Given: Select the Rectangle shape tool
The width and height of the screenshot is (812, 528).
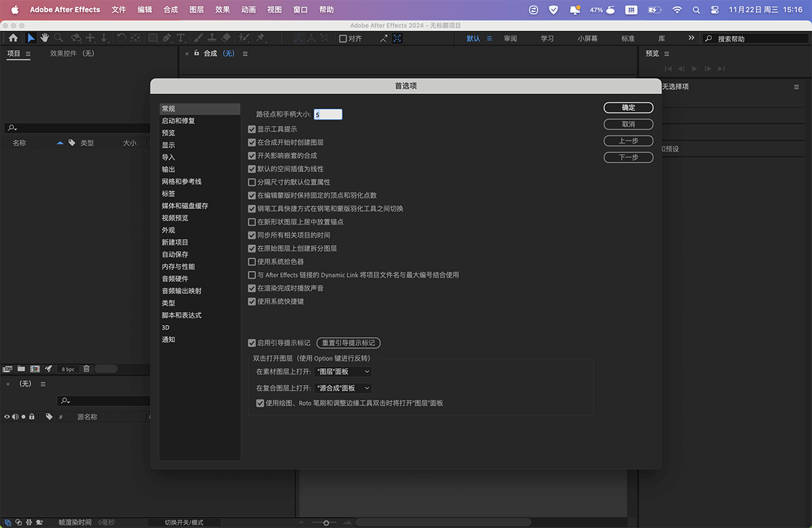Looking at the screenshot, I should [153, 39].
